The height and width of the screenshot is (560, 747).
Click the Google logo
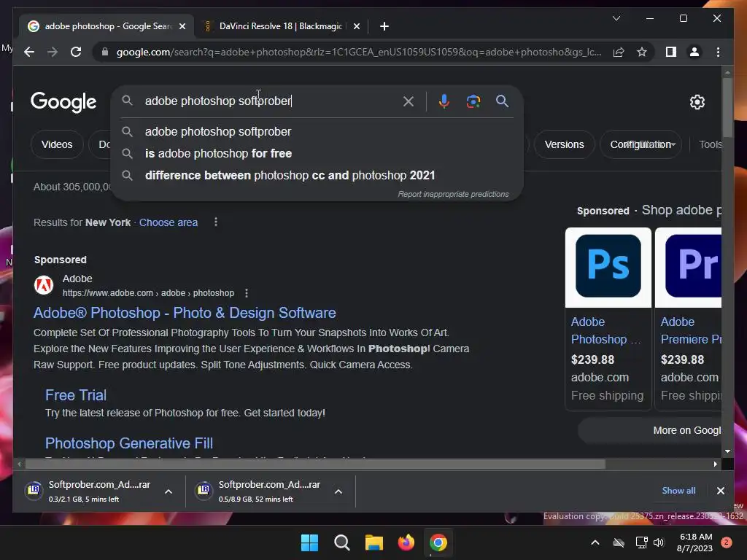63,101
